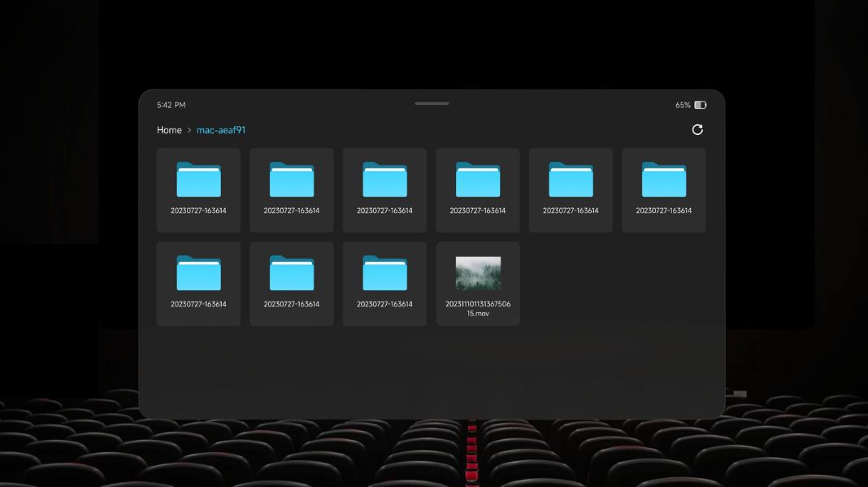Grab the window drag handle bar
Viewport: 868px width, 487px height.
tap(432, 103)
